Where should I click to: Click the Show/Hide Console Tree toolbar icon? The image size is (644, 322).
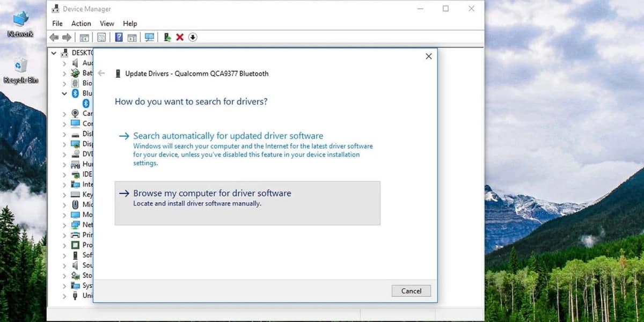(84, 37)
